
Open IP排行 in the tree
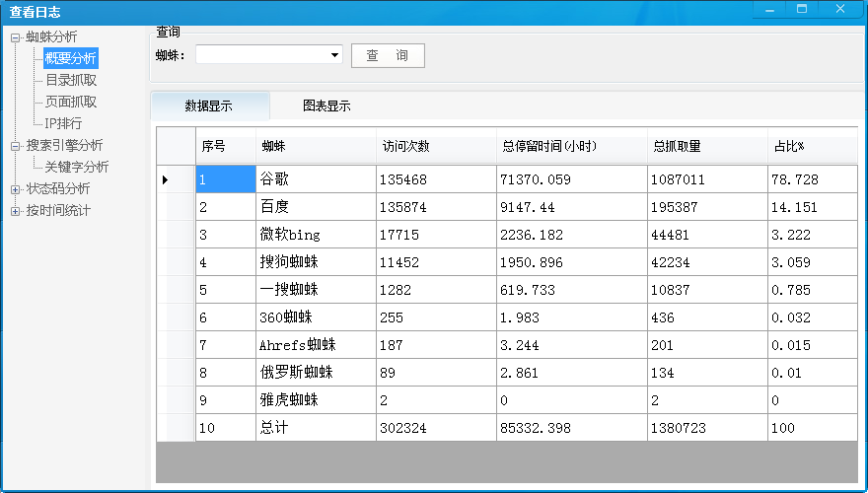tap(63, 123)
